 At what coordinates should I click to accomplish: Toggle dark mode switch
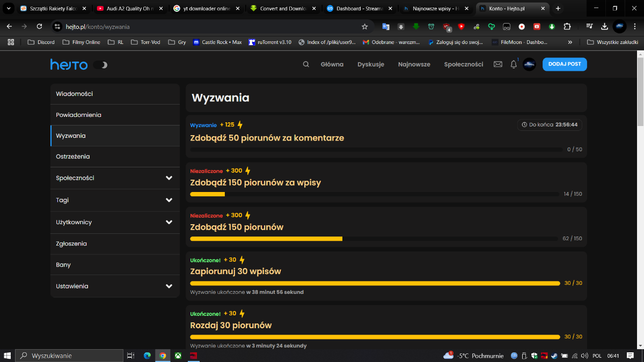100,65
